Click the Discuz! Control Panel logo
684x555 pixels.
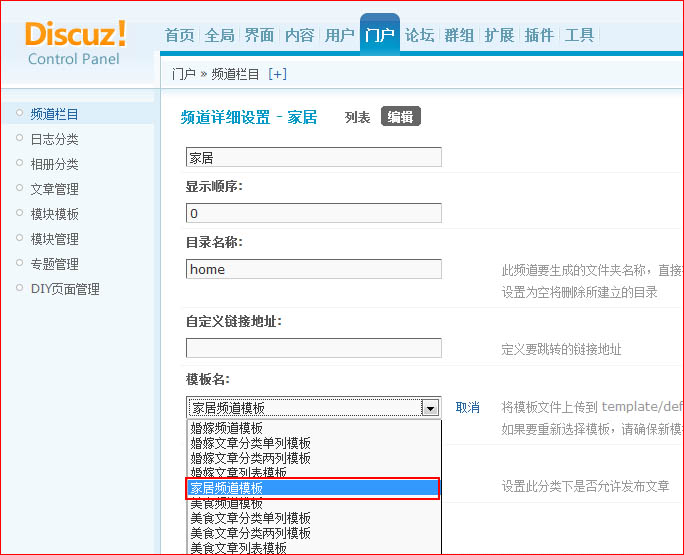click(77, 42)
